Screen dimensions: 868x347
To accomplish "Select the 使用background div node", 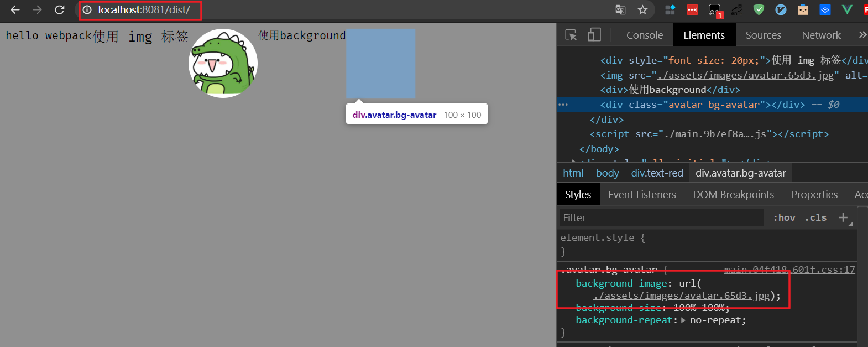I will [x=670, y=90].
